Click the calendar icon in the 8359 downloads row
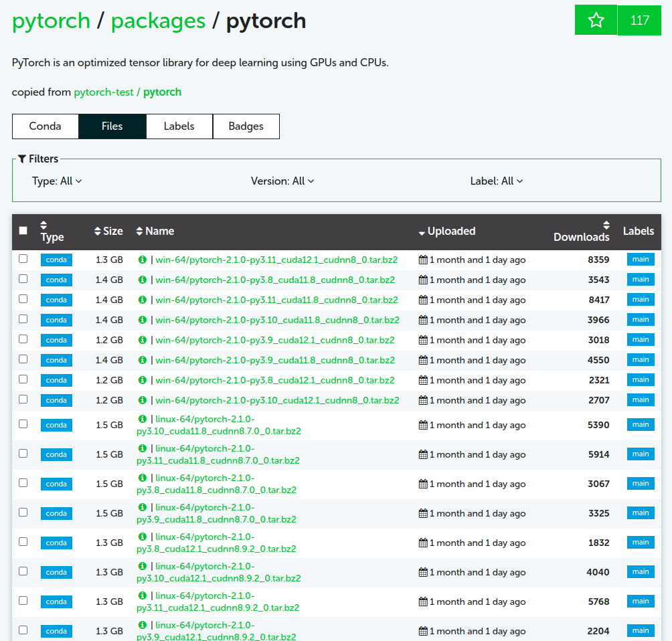This screenshot has height=641, width=672. (423, 260)
